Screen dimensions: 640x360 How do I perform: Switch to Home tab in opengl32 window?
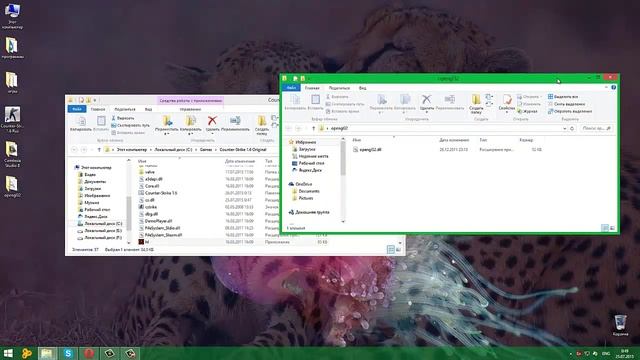tap(312, 88)
